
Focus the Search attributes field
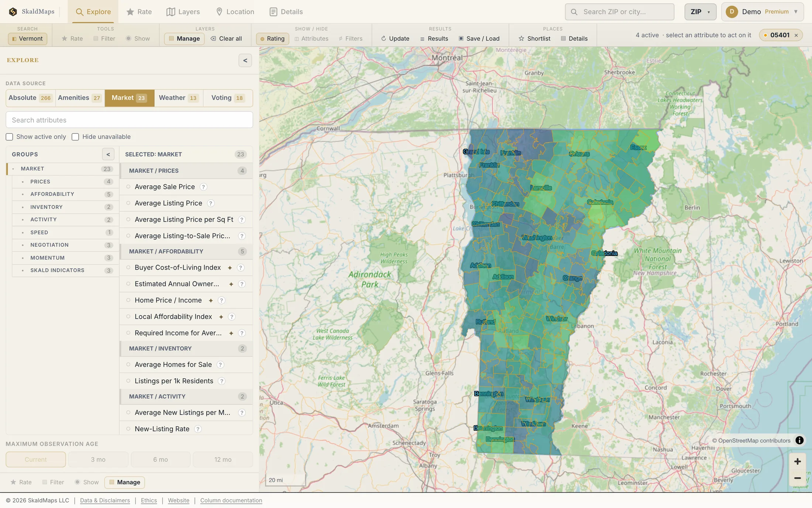click(x=129, y=120)
